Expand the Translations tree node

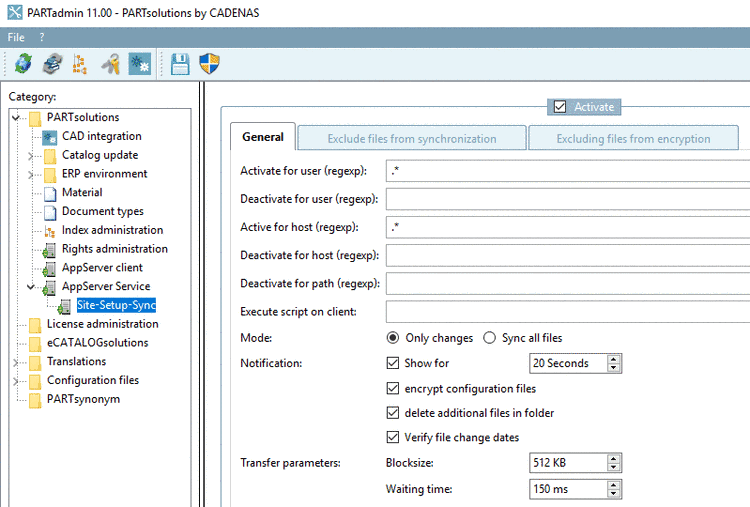(16, 362)
